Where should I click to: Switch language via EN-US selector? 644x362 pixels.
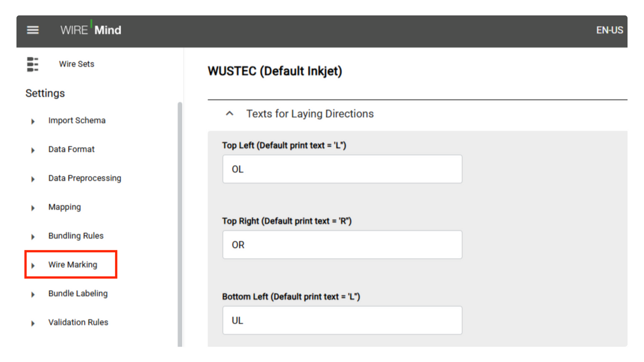(x=610, y=30)
